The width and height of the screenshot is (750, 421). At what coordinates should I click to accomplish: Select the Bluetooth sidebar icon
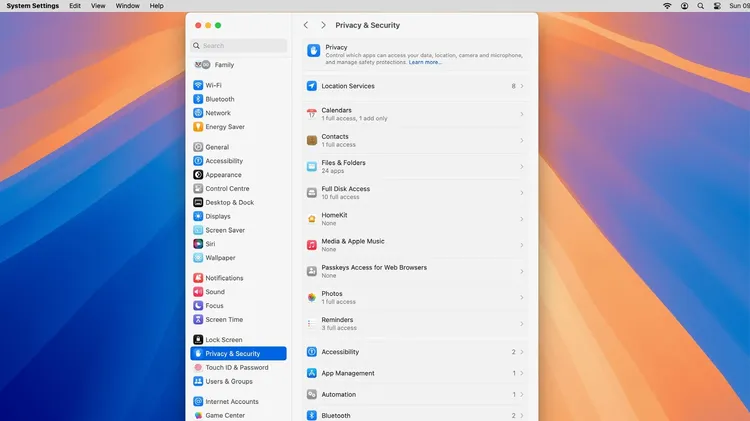pos(198,99)
